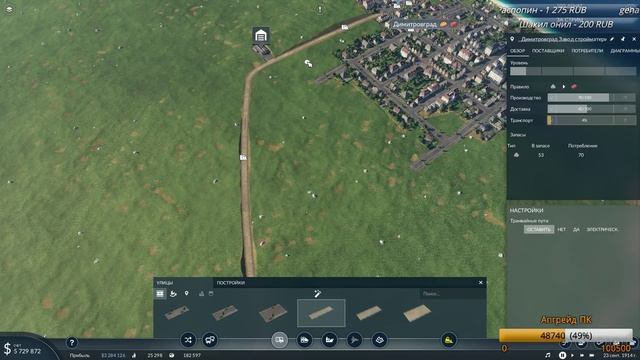Viewport: 640px width, 360px height.
Task: Set game speed to normal play
Action: tap(572, 356)
